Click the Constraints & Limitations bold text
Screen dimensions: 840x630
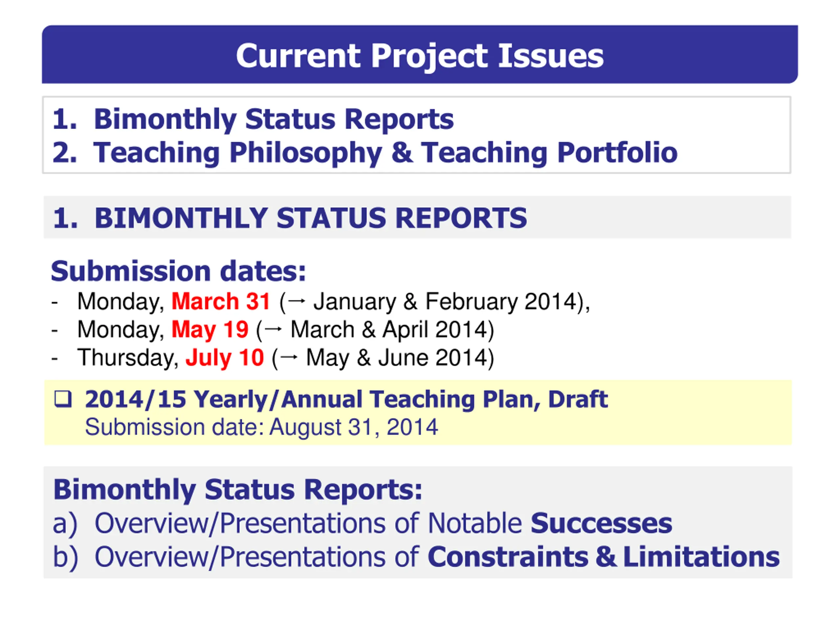(603, 557)
